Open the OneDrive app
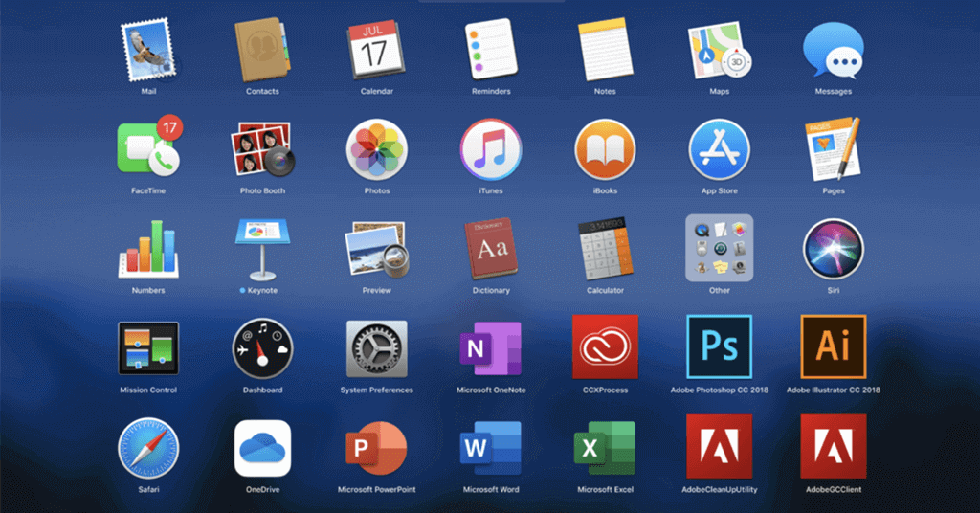Screen dimensions: 980x513 pyautogui.click(x=262, y=448)
